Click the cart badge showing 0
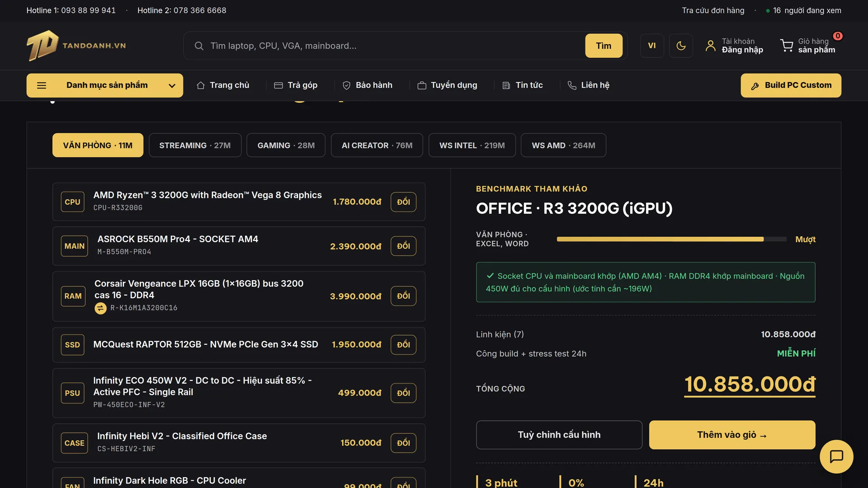 [838, 36]
